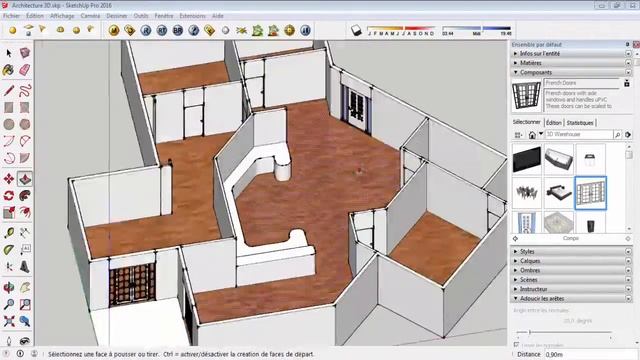The height and width of the screenshot is (360, 640).
Task: Select the Rotate tool
Action: [x=9, y=196]
